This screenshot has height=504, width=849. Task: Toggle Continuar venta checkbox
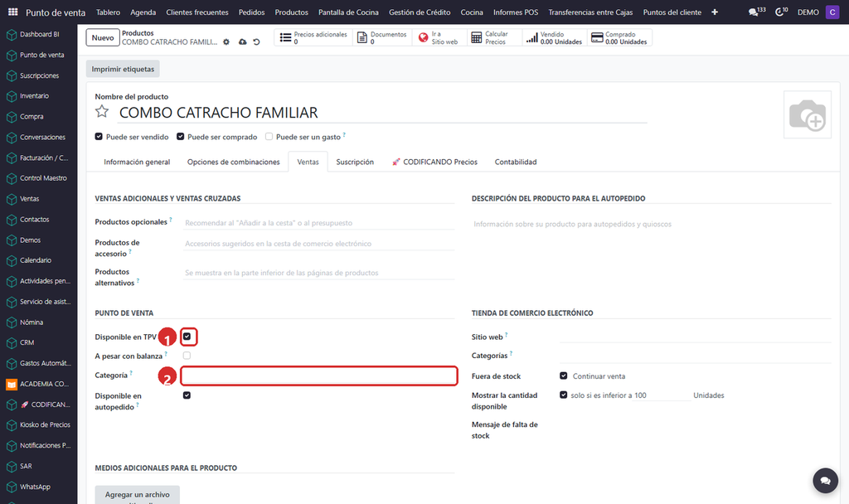563,376
